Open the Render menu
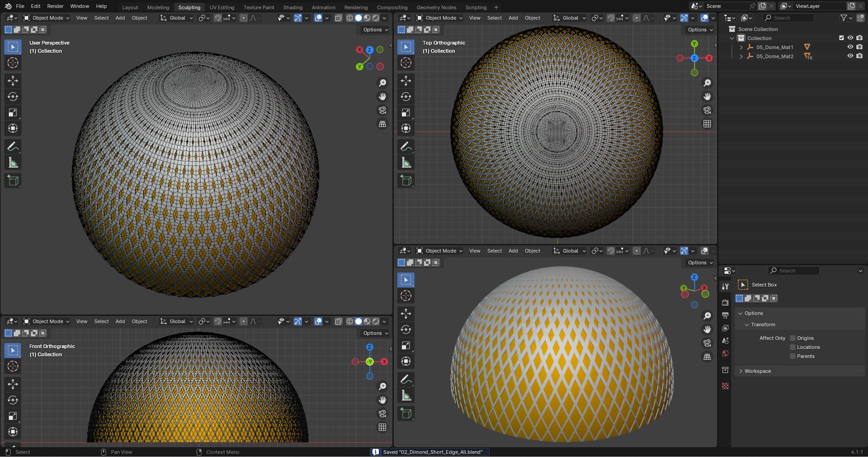Image resolution: width=868 pixels, height=457 pixels. 55,6
